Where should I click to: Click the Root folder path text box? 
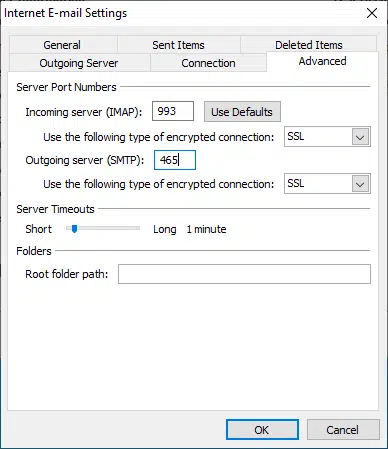[244, 274]
